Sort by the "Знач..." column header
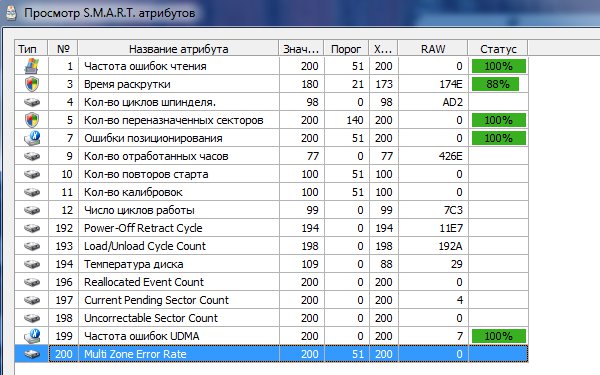 point(301,49)
